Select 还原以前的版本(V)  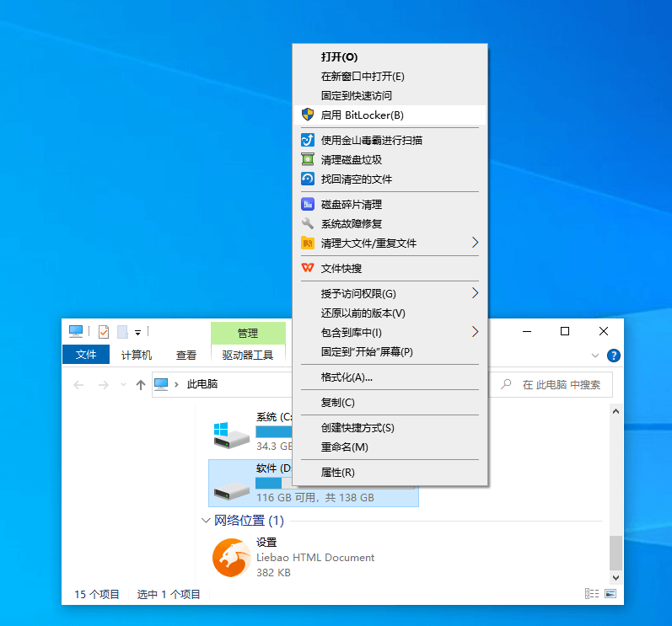point(390,313)
